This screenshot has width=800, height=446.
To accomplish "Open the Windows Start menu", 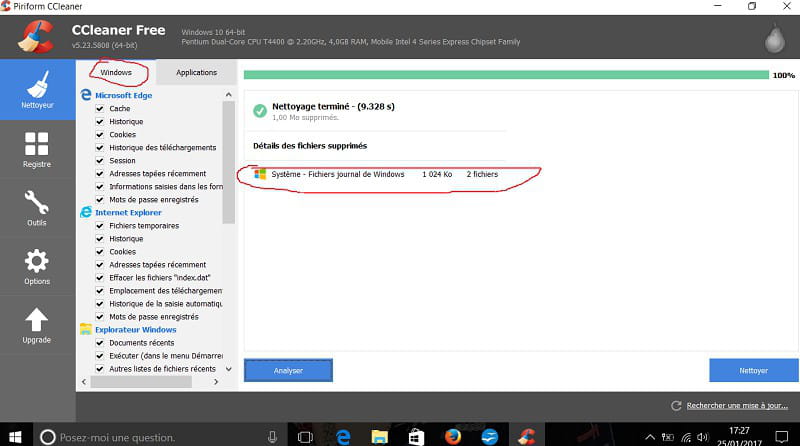I will pos(15,437).
